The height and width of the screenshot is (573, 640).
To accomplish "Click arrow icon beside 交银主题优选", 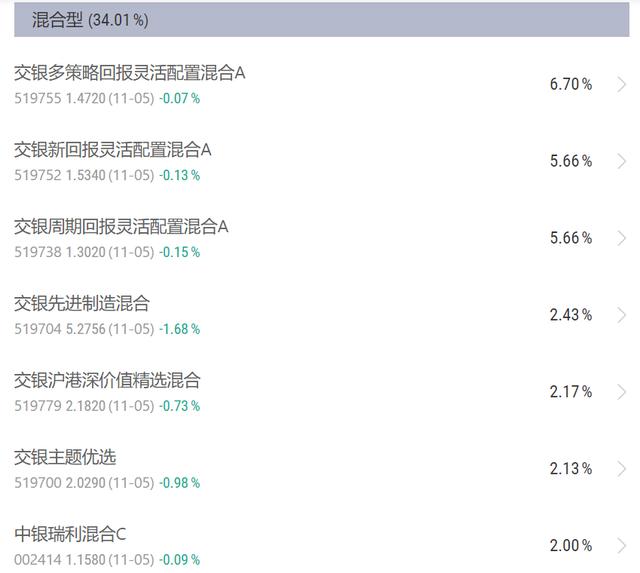I will click(x=622, y=469).
